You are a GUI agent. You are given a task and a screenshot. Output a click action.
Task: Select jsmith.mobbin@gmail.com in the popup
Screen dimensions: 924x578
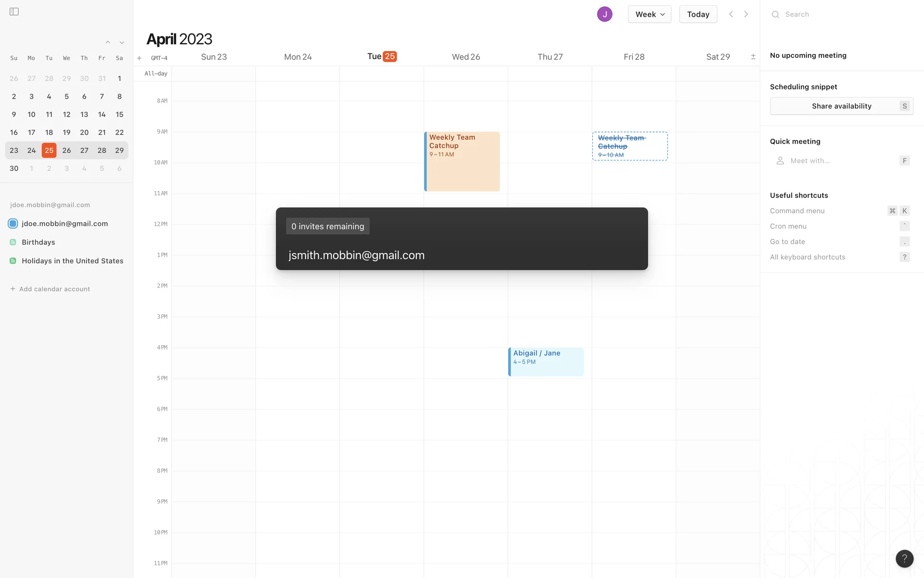[357, 255]
